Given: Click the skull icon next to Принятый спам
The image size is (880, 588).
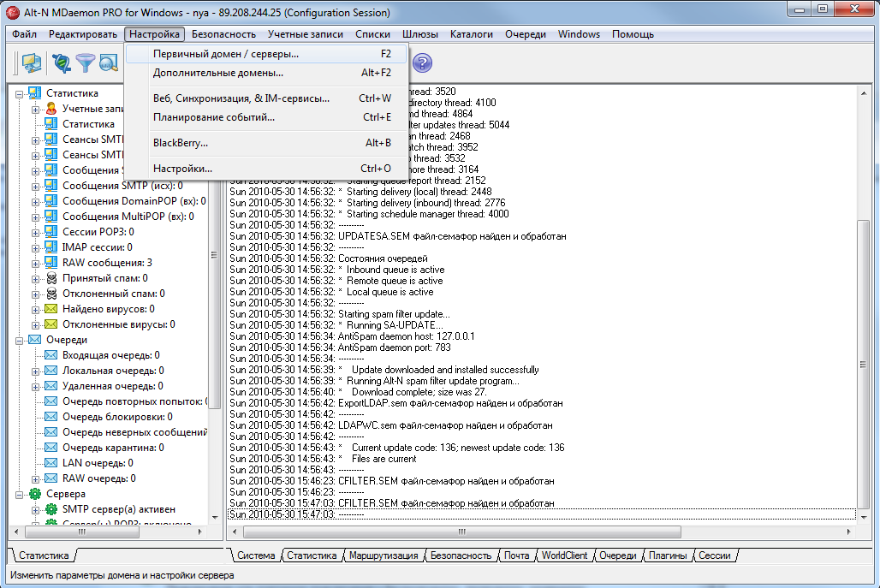Looking at the screenshot, I should (51, 278).
